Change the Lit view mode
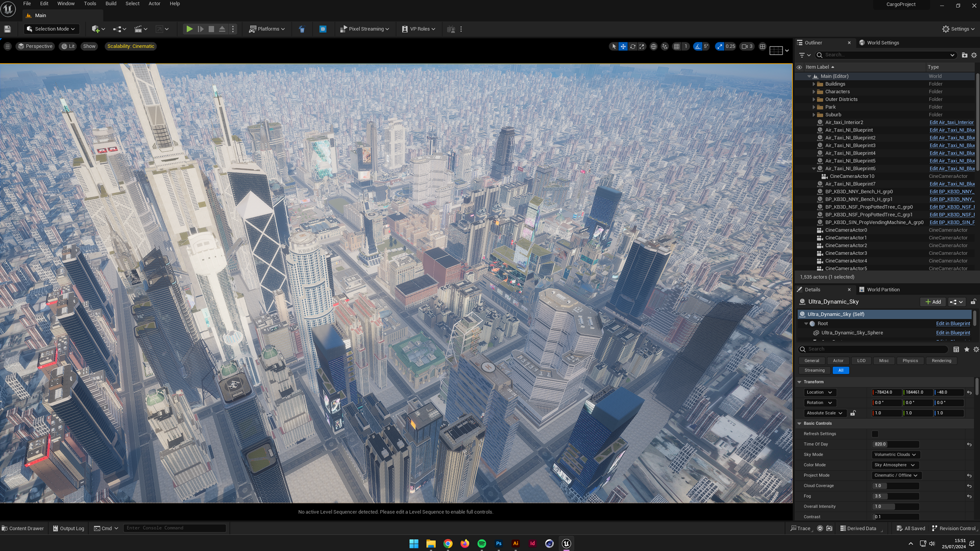The height and width of the screenshot is (551, 980). [x=68, y=46]
